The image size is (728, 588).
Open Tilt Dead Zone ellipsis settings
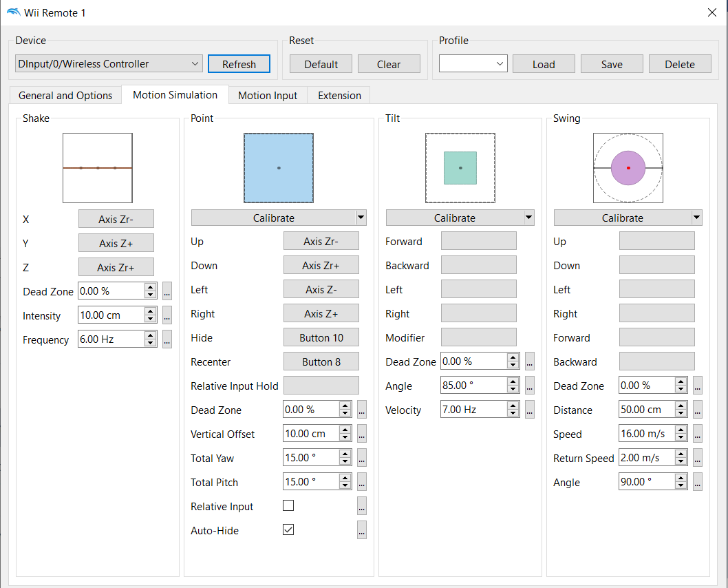pos(530,361)
